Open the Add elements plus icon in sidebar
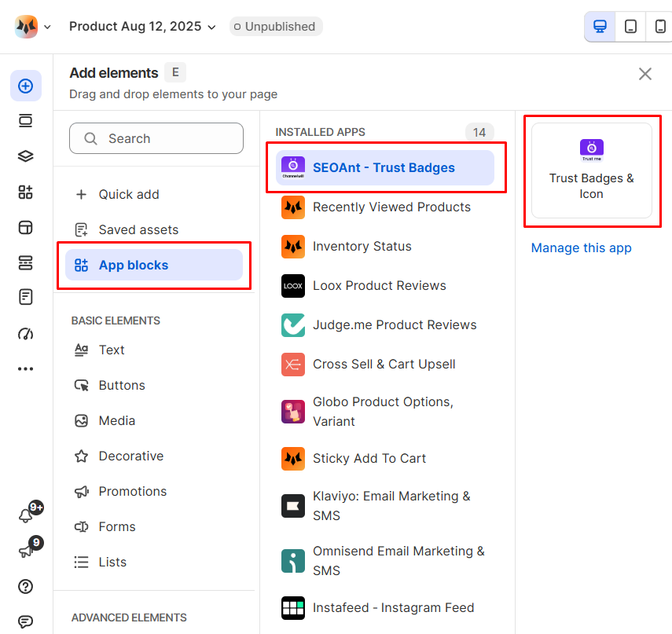 [x=26, y=86]
